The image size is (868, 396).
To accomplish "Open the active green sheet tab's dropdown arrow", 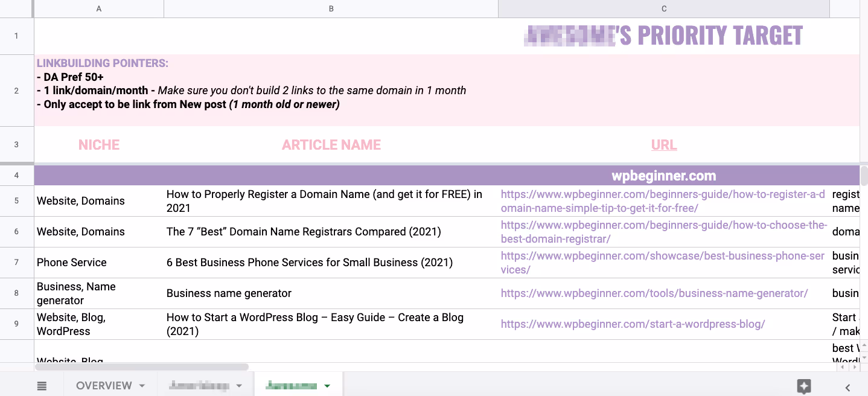I will pyautogui.click(x=327, y=386).
